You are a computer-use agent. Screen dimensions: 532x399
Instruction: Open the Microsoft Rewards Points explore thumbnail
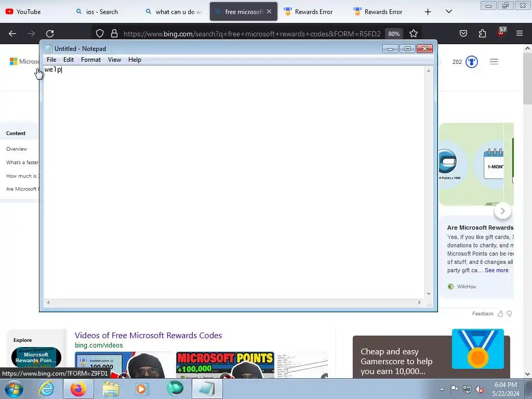36,357
